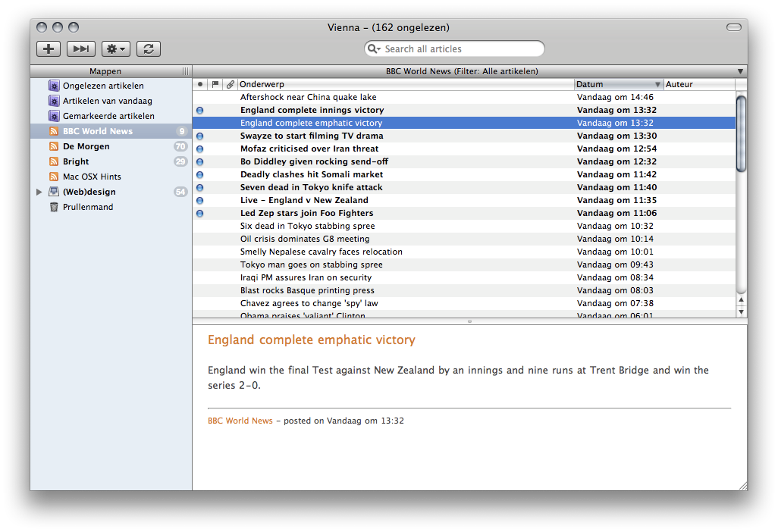This screenshot has height=532, width=778.
Task: Click the unread badge 29 for Bright
Action: pyautogui.click(x=180, y=161)
